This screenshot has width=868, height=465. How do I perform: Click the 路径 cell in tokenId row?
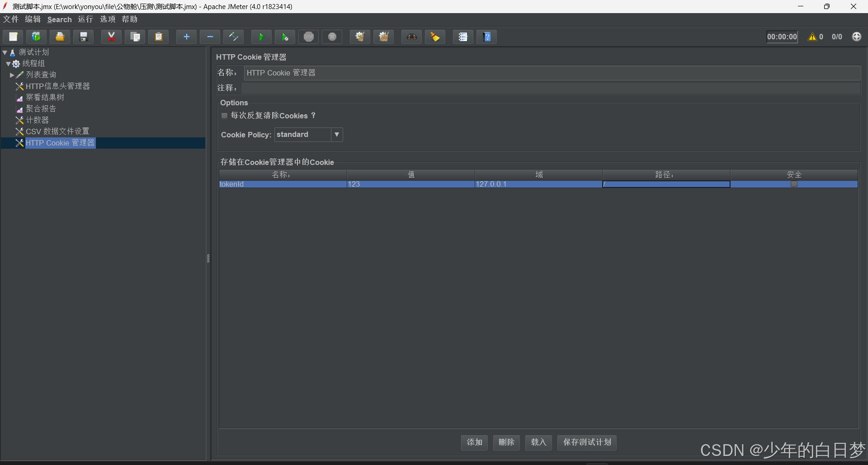666,184
